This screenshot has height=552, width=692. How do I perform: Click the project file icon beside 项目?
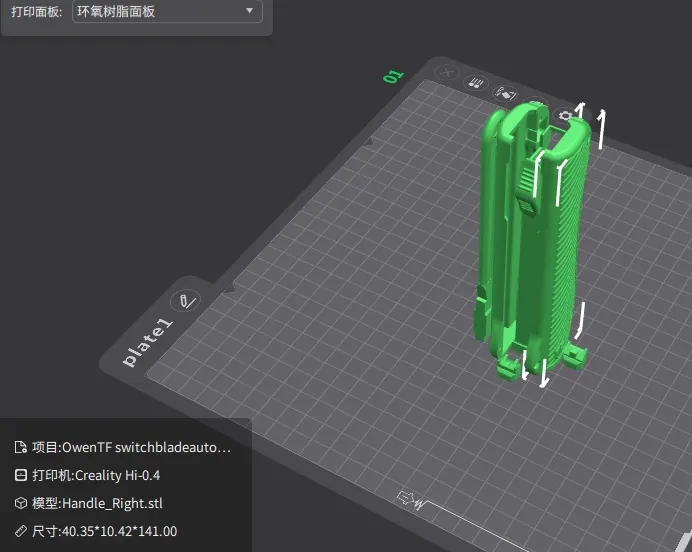(x=21, y=447)
